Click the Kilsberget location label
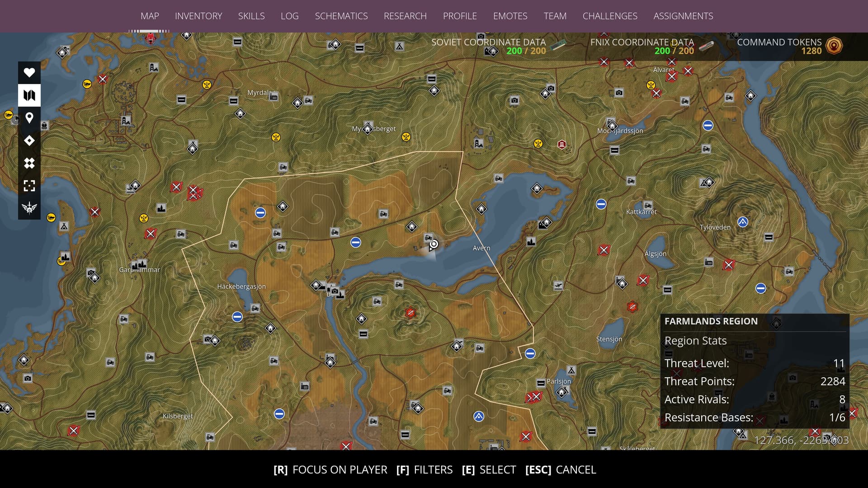The width and height of the screenshot is (868, 488). click(x=178, y=416)
